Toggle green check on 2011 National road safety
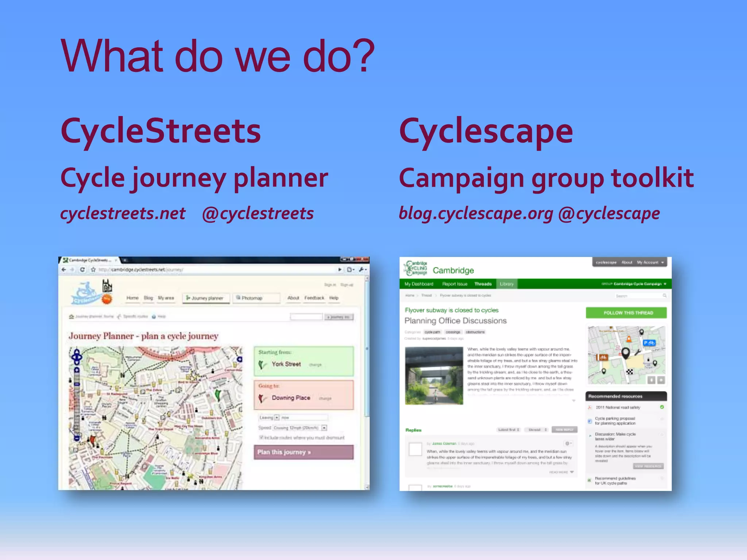The image size is (747, 560). click(662, 407)
